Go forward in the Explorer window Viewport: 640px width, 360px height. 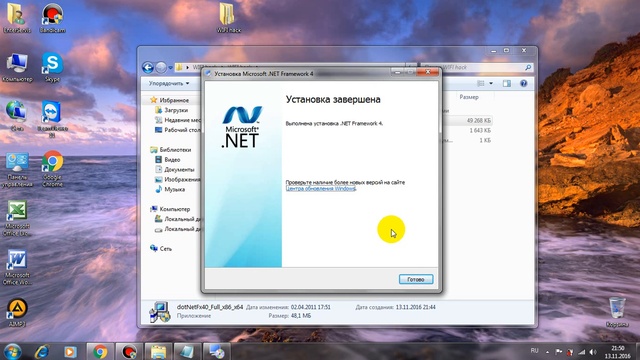tap(161, 67)
